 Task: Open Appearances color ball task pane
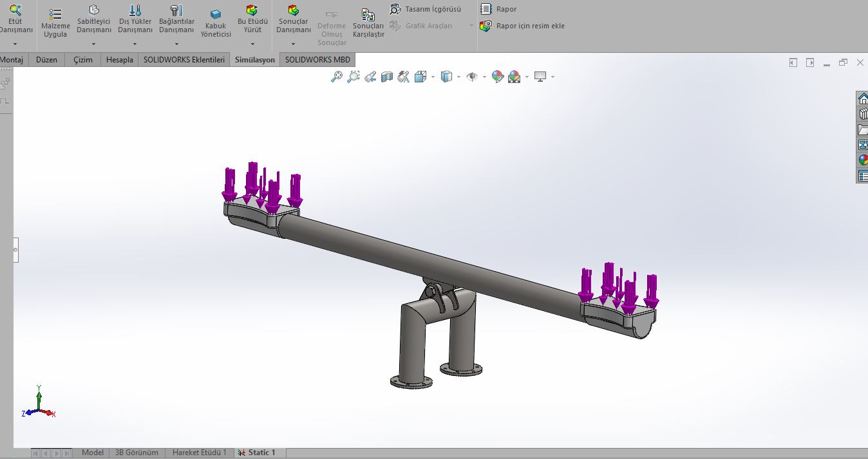[x=862, y=160]
